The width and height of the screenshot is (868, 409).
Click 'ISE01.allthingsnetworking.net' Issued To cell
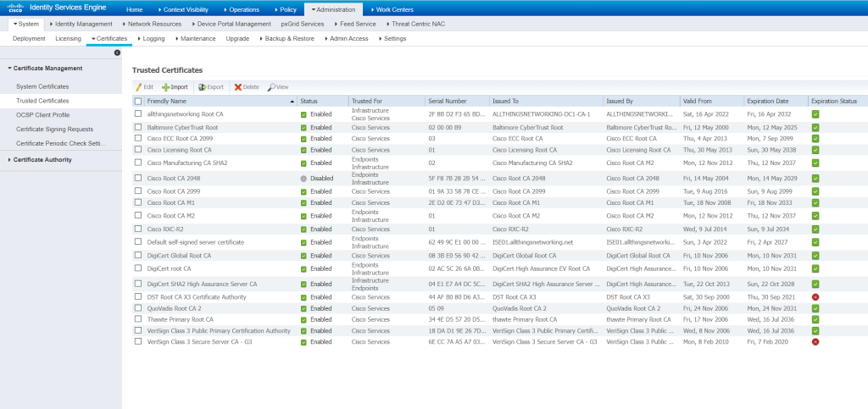tap(532, 242)
